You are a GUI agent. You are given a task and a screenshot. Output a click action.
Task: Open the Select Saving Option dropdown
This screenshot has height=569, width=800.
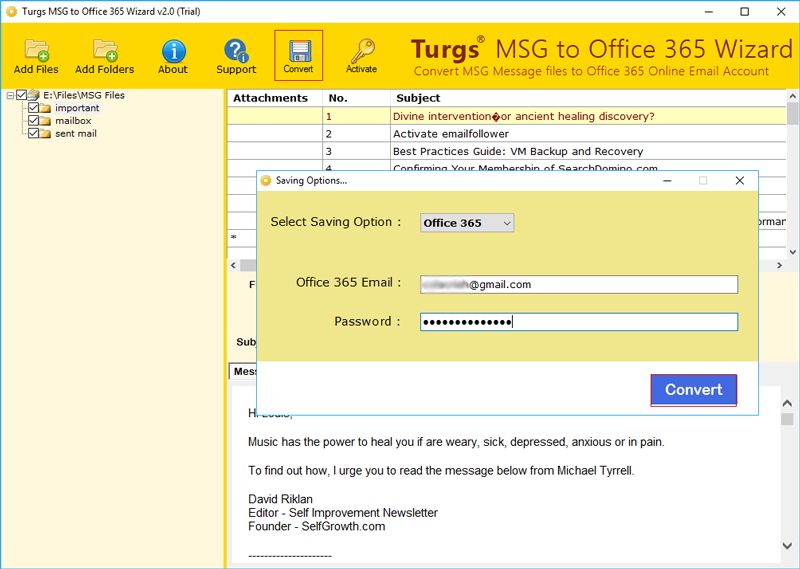click(467, 223)
